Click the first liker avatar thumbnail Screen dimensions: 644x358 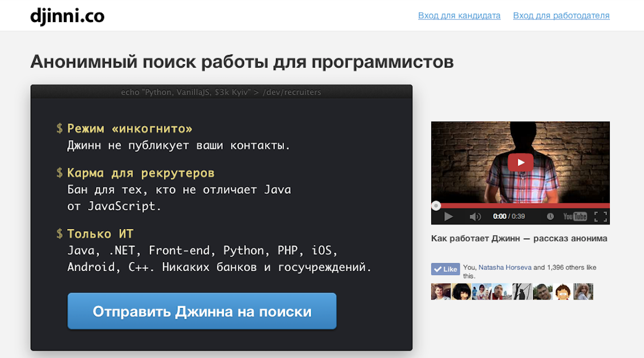[441, 292]
